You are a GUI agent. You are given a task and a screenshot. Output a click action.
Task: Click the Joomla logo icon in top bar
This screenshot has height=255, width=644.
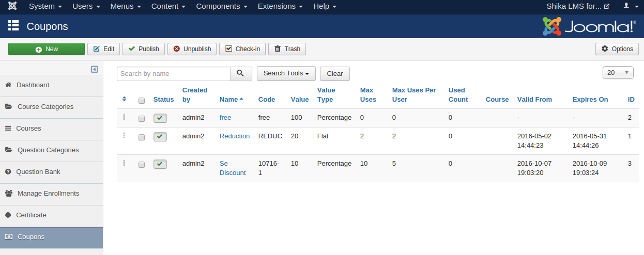click(x=12, y=7)
